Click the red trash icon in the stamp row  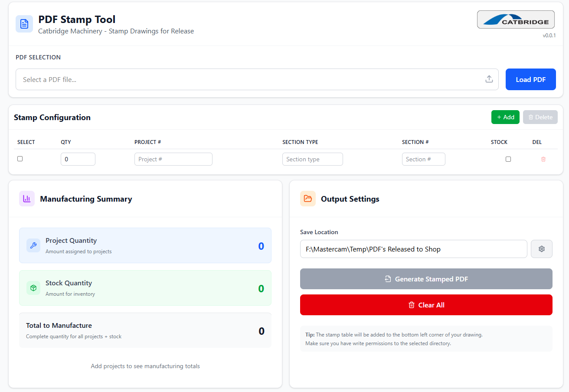pos(543,159)
